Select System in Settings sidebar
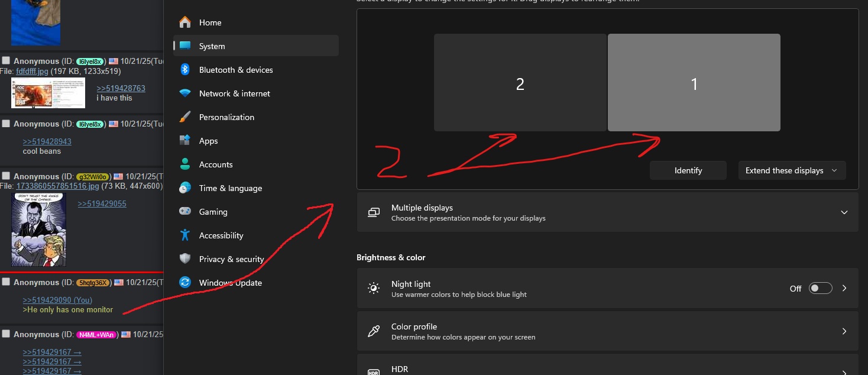 tap(255, 46)
